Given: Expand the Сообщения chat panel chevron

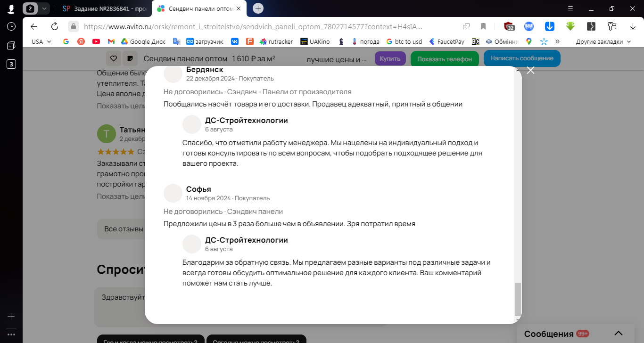Looking at the screenshot, I should pyautogui.click(x=619, y=334).
